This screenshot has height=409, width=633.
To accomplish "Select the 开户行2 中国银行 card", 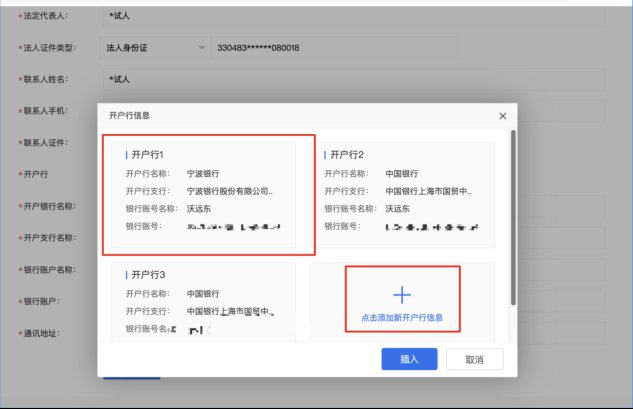I will click(405, 195).
